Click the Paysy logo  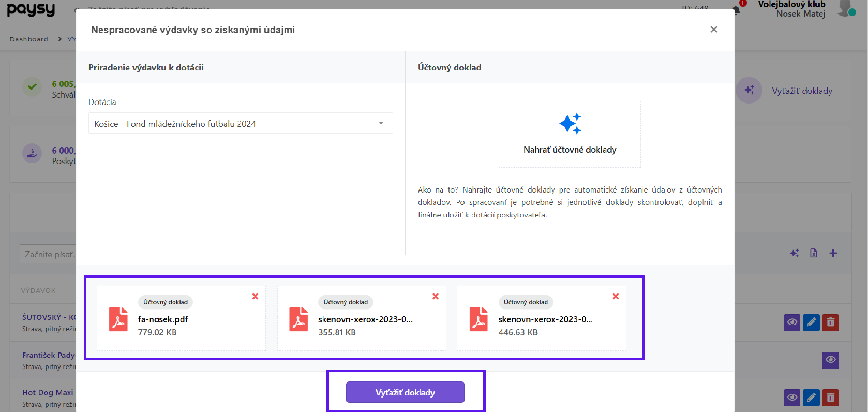pos(31,9)
